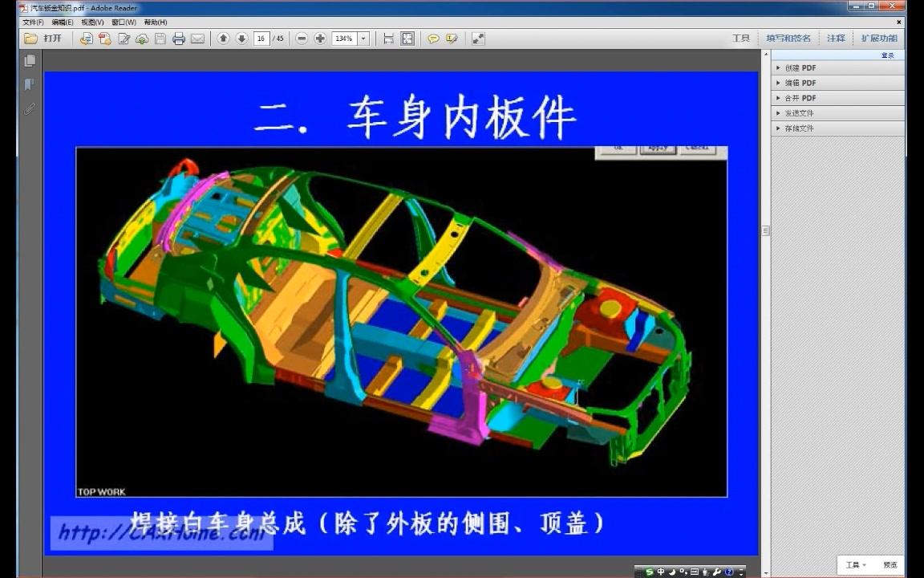The width and height of the screenshot is (924, 578).
Task: Open the 134% zoom level dropdown
Action: click(x=361, y=38)
